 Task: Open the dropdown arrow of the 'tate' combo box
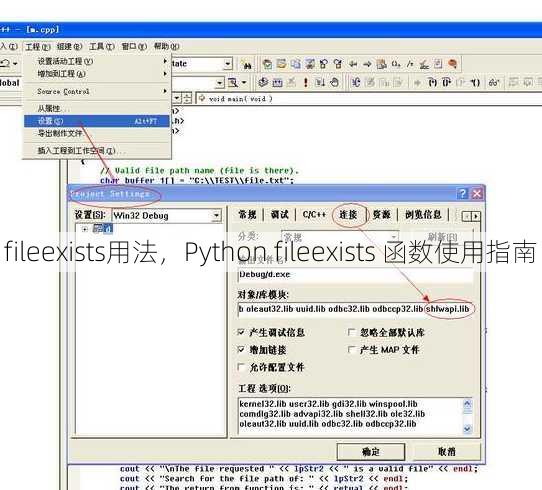pyautogui.click(x=227, y=64)
